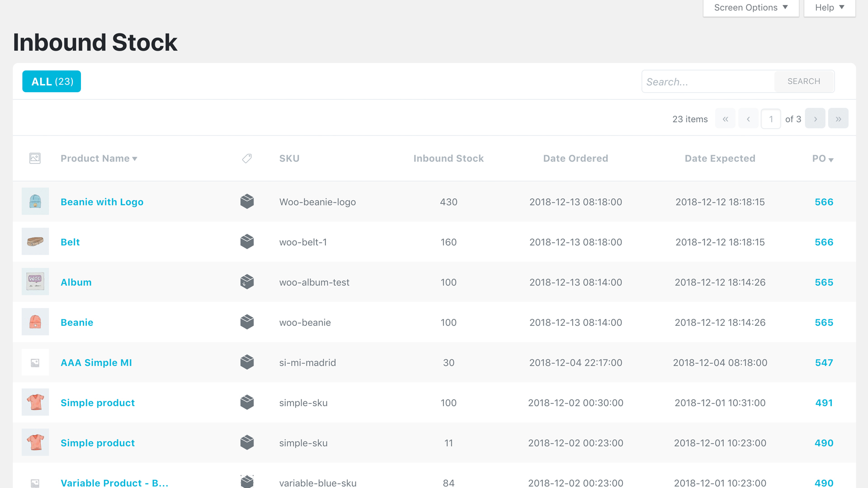Open the Album product link
868x488 pixels.
click(x=76, y=282)
